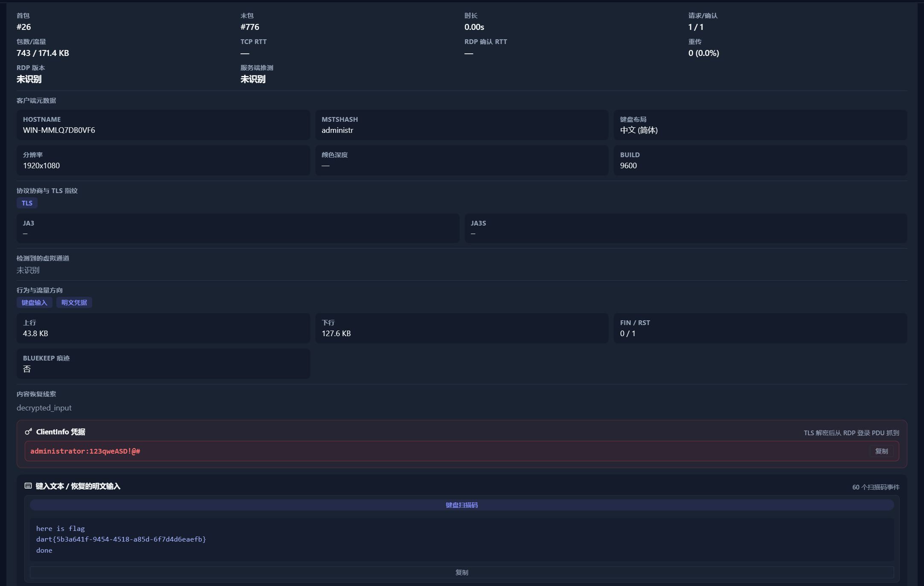Click the 首包 #26 packet number
924x586 pixels.
click(x=24, y=27)
